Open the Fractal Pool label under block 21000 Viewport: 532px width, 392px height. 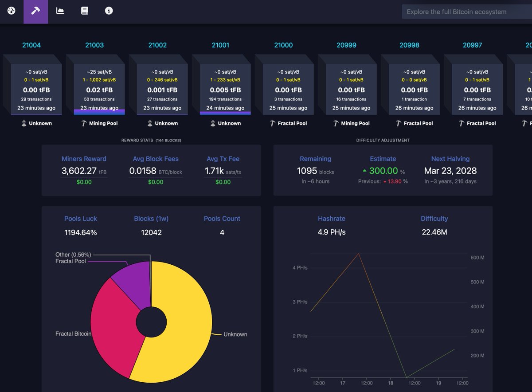click(292, 123)
